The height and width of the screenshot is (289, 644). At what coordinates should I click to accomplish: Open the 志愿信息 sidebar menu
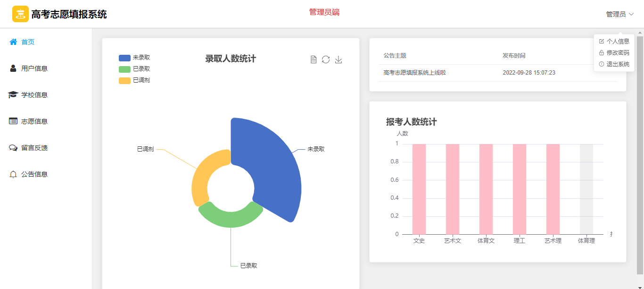coord(34,121)
